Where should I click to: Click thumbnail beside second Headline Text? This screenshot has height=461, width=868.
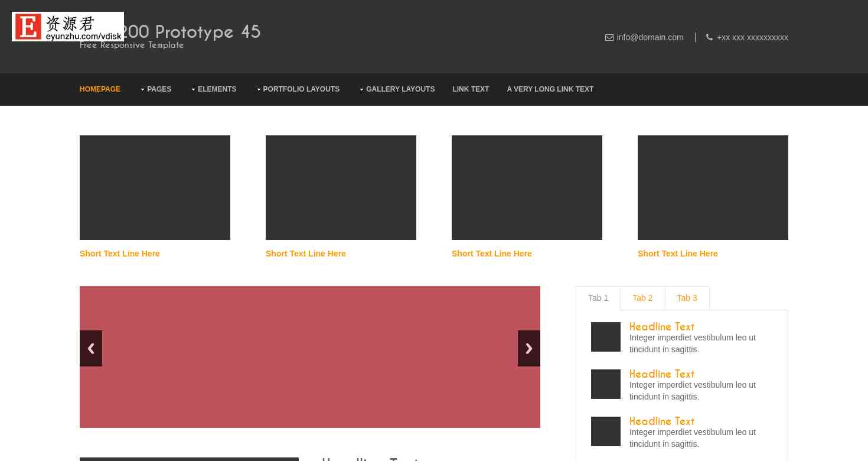pyautogui.click(x=606, y=384)
